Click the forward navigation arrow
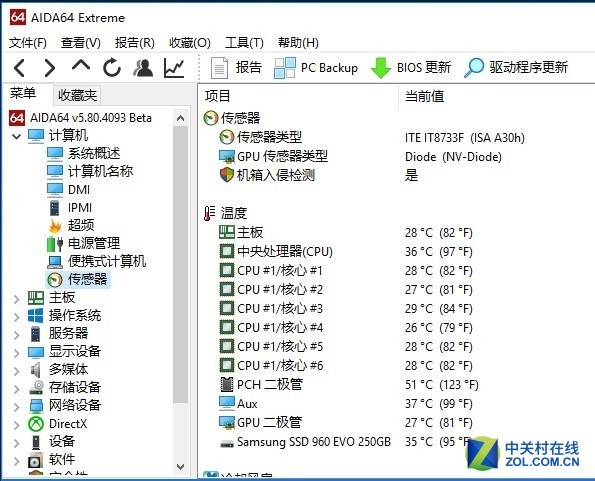Screen dimensions: 595x481 click(50, 68)
